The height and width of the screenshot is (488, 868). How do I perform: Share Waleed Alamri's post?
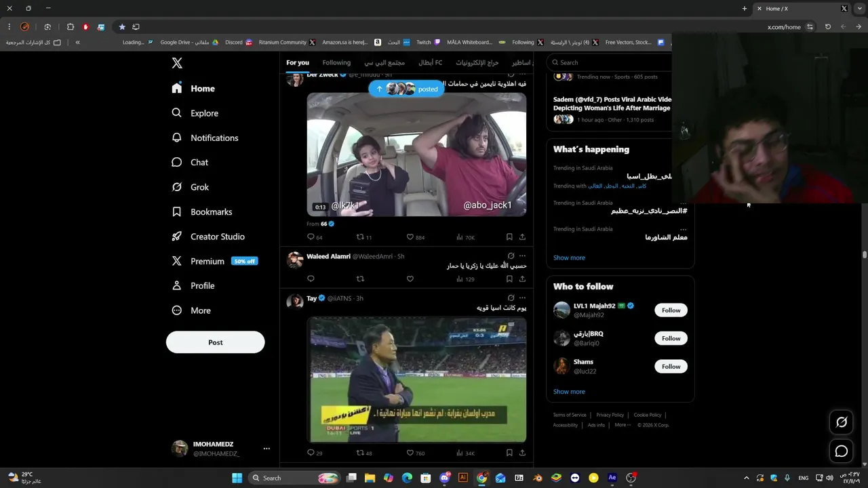pyautogui.click(x=522, y=279)
